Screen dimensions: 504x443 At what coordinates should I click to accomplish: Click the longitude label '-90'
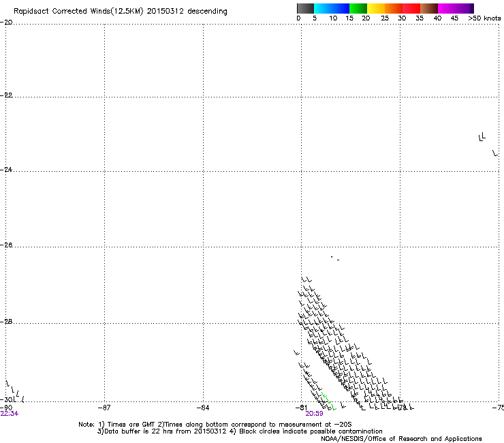tap(6, 408)
